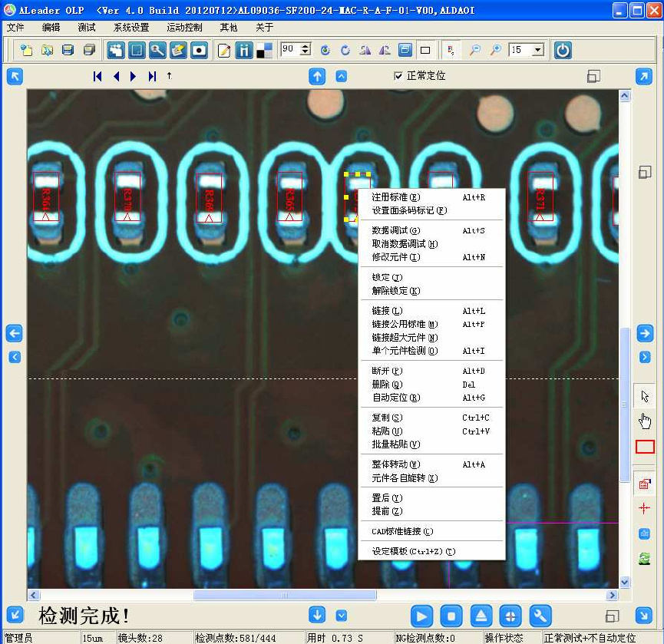Move view up with large blue up arrow
The image size is (664, 644).
tap(317, 77)
